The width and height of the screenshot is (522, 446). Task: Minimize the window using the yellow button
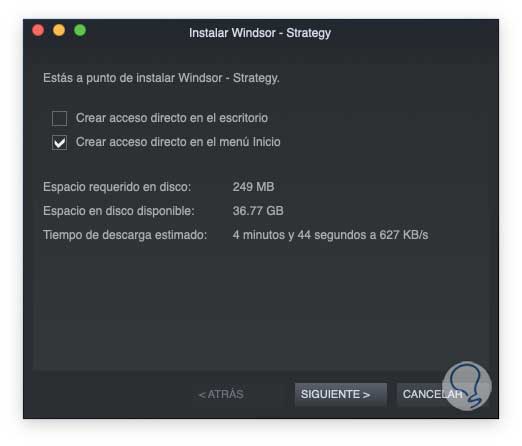point(59,30)
